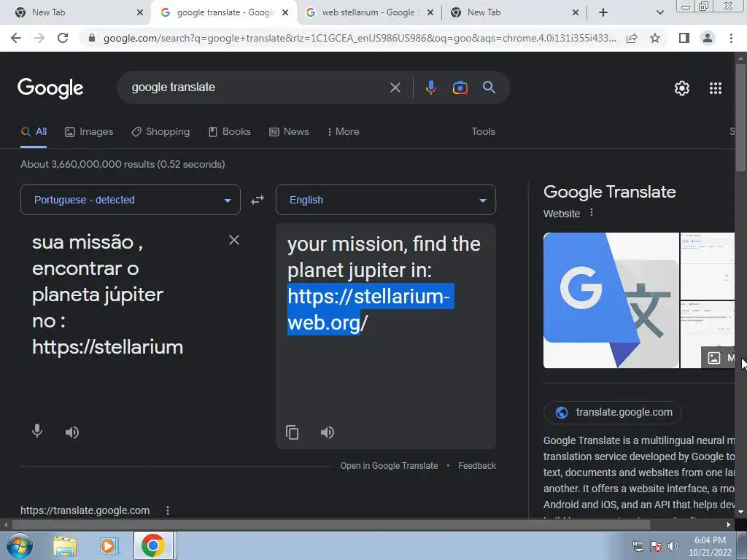Reload the current page

[x=63, y=38]
